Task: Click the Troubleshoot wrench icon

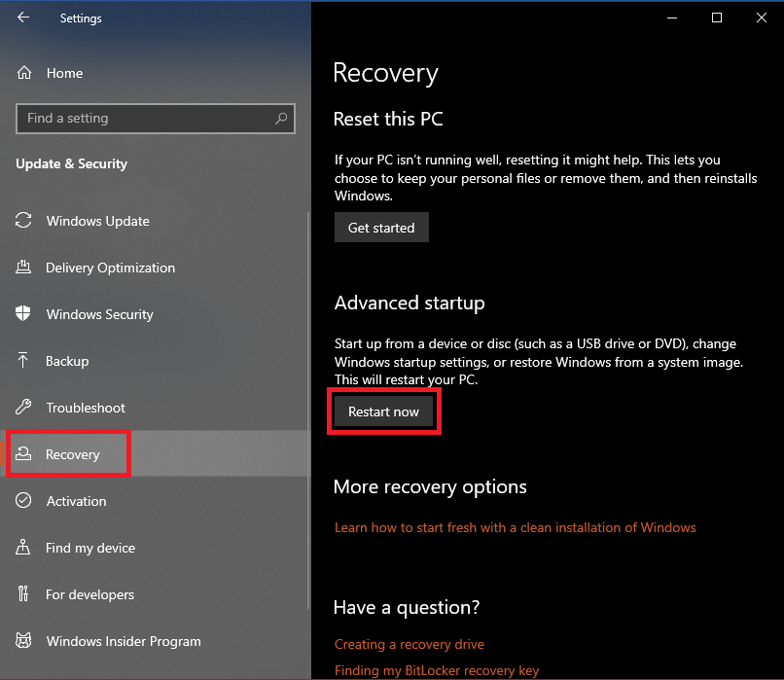Action: pyautogui.click(x=23, y=408)
